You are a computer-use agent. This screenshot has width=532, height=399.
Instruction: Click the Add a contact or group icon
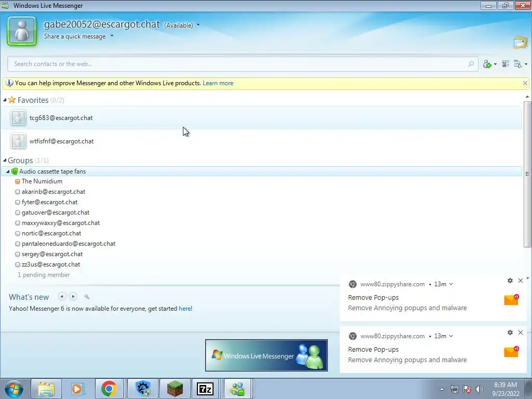(487, 64)
